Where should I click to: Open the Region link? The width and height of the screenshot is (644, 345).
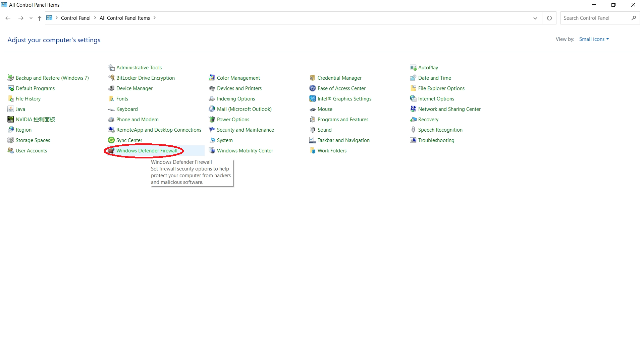23,130
